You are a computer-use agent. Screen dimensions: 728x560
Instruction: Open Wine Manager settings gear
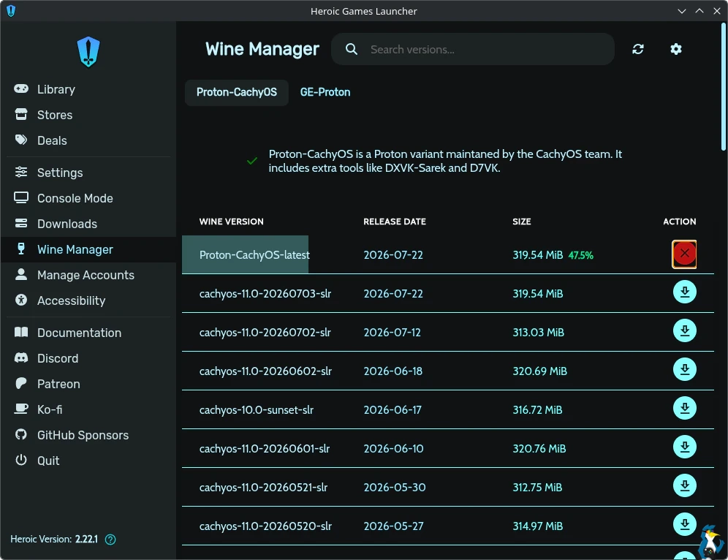(676, 49)
